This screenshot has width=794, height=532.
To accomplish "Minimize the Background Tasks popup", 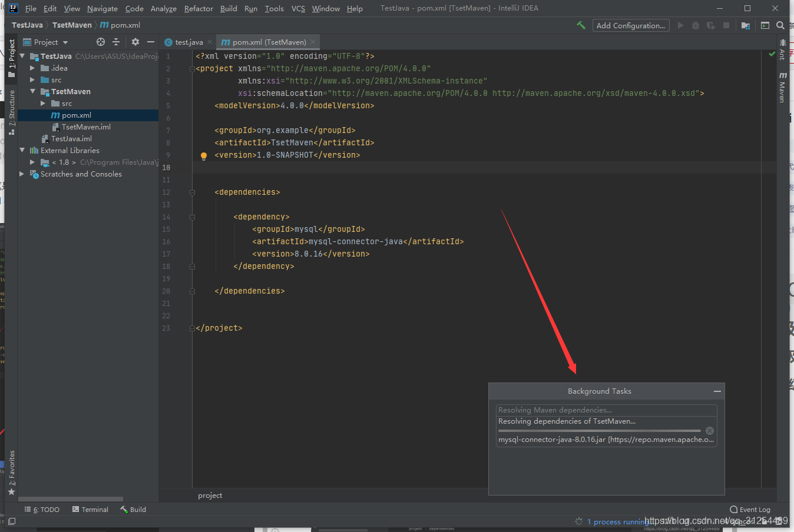I will click(717, 391).
